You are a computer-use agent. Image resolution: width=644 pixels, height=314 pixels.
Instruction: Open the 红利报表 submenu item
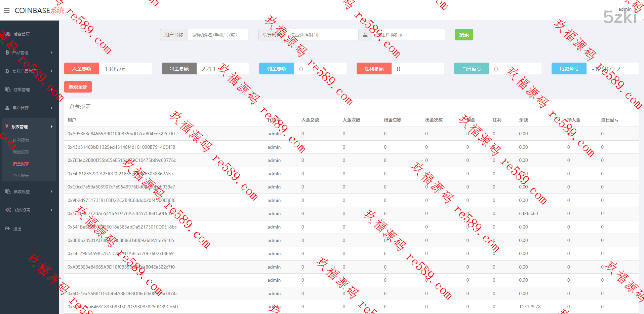[x=21, y=140]
